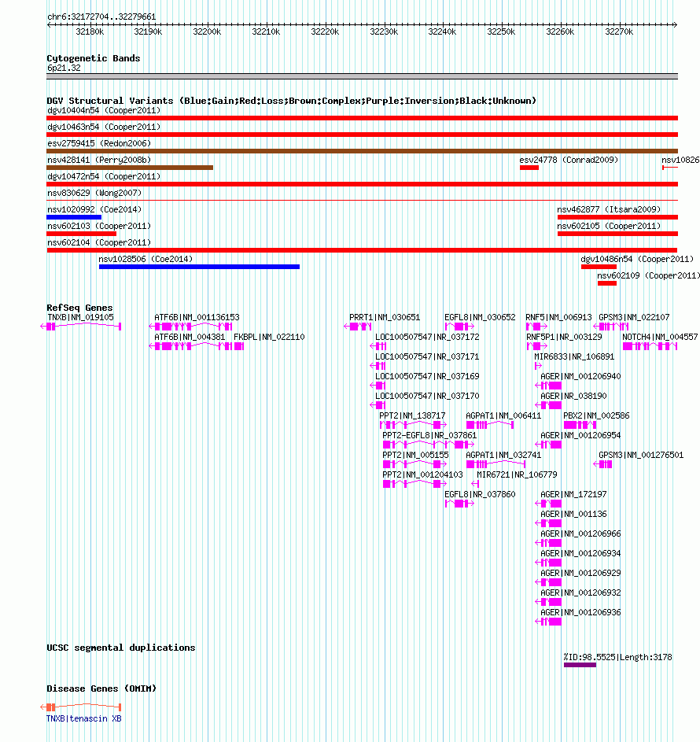Select the AGER|NM_001206932 gene label
The height and width of the screenshot is (742, 700).
[x=580, y=592]
